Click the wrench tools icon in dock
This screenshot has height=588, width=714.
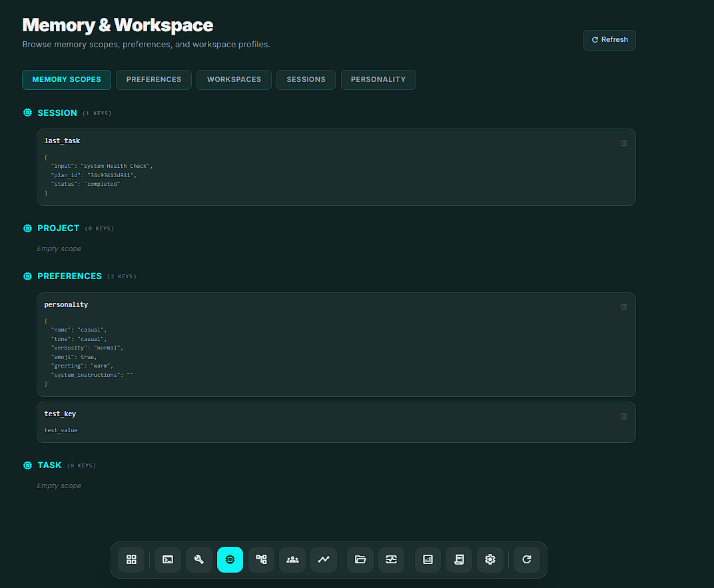coord(199,559)
